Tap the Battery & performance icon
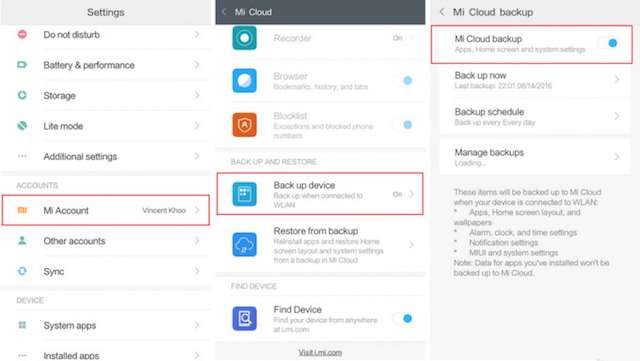Viewport: 640px width, 361px height. tap(22, 65)
